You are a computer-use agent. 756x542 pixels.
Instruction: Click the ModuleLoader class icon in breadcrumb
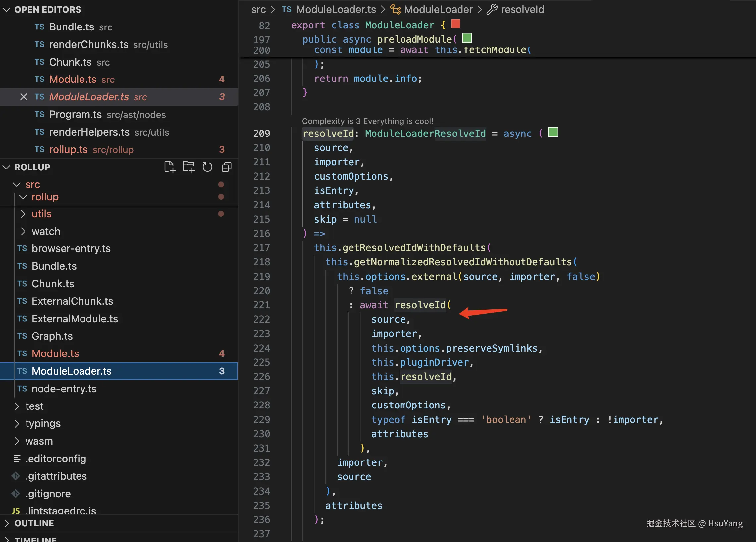click(x=395, y=9)
